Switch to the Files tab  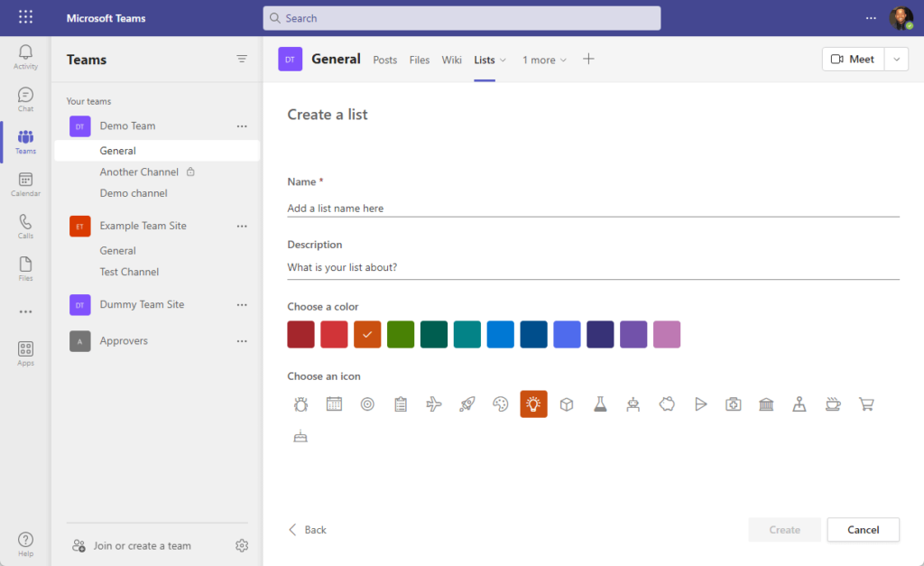pyautogui.click(x=419, y=60)
